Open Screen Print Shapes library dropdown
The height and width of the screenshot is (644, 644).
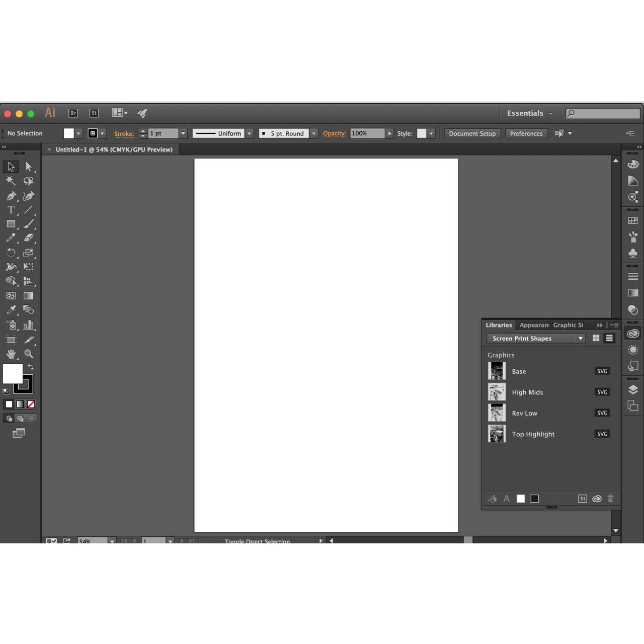point(536,338)
